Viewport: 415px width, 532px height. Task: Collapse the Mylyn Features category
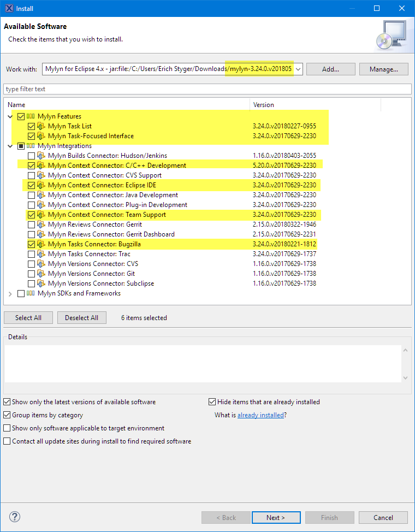tap(10, 116)
